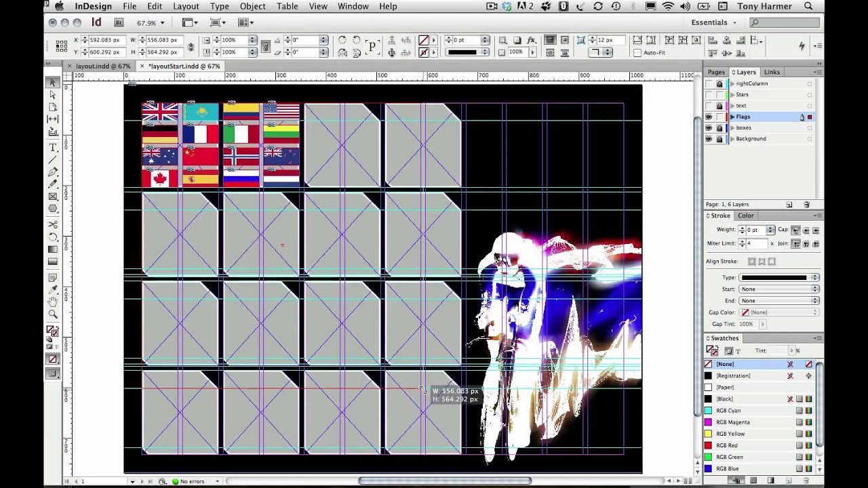Screen dimensions: 868x488
Task: Select the Scissors tool
Action: tap(53, 225)
